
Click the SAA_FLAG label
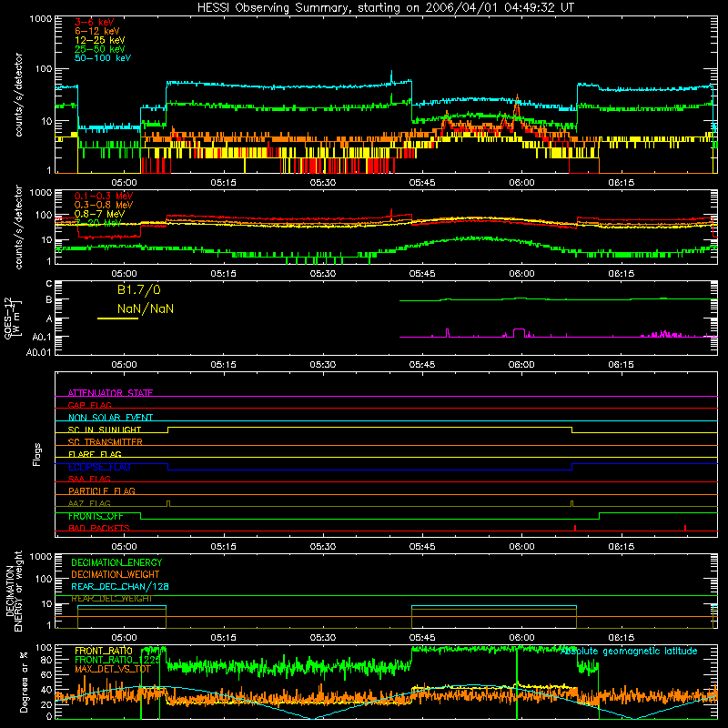coord(89,479)
